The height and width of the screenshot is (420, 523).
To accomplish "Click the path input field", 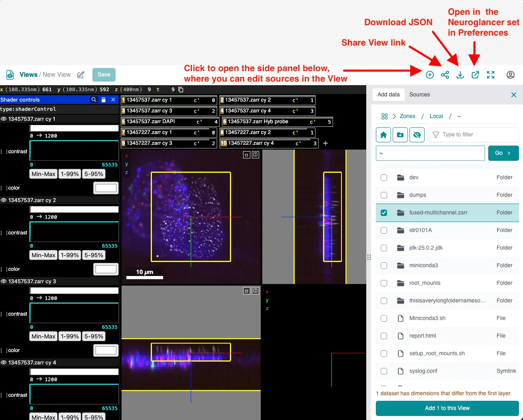I will point(430,153).
